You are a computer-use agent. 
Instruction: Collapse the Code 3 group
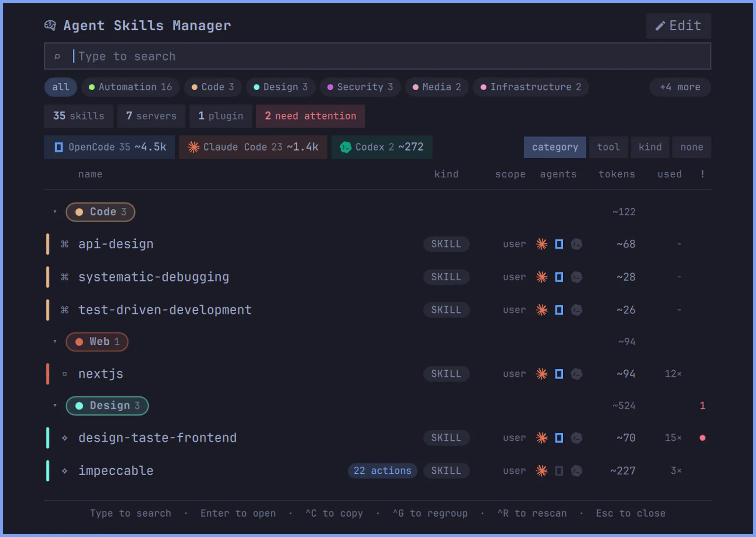point(55,212)
